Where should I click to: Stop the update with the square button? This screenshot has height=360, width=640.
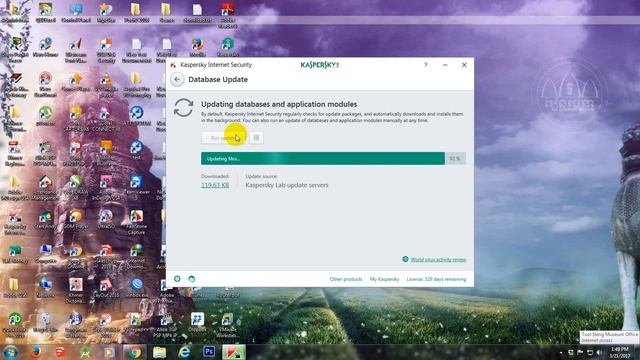[256, 138]
